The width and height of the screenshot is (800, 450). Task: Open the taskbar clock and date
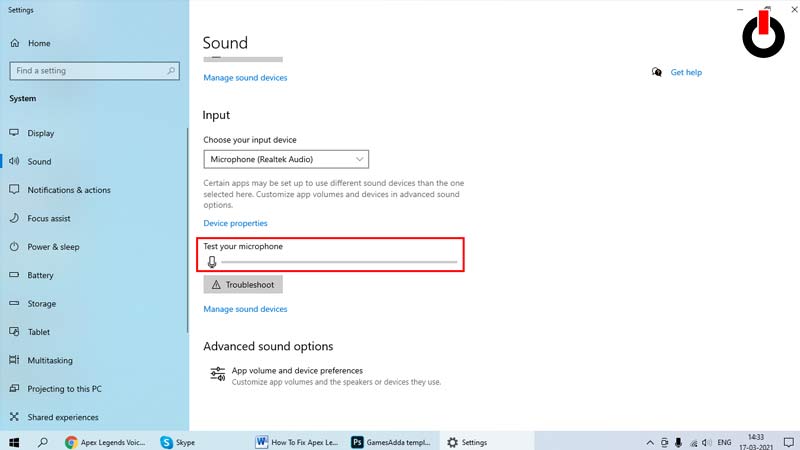point(756,442)
